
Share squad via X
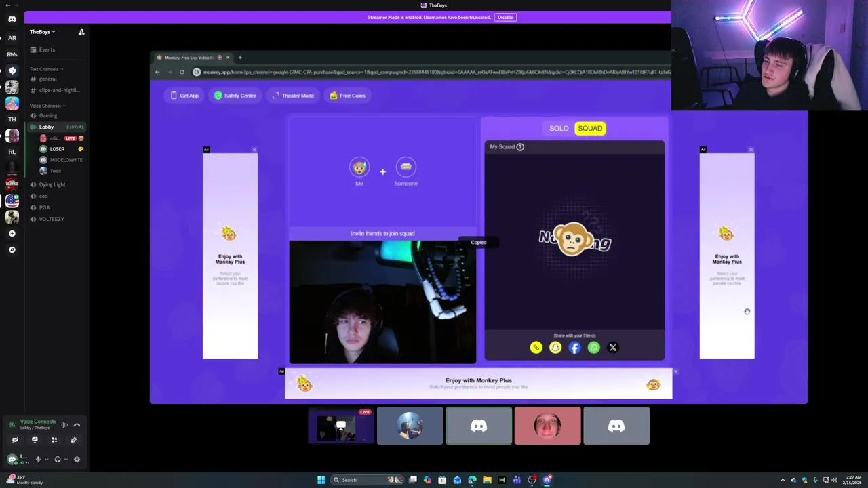(612, 348)
